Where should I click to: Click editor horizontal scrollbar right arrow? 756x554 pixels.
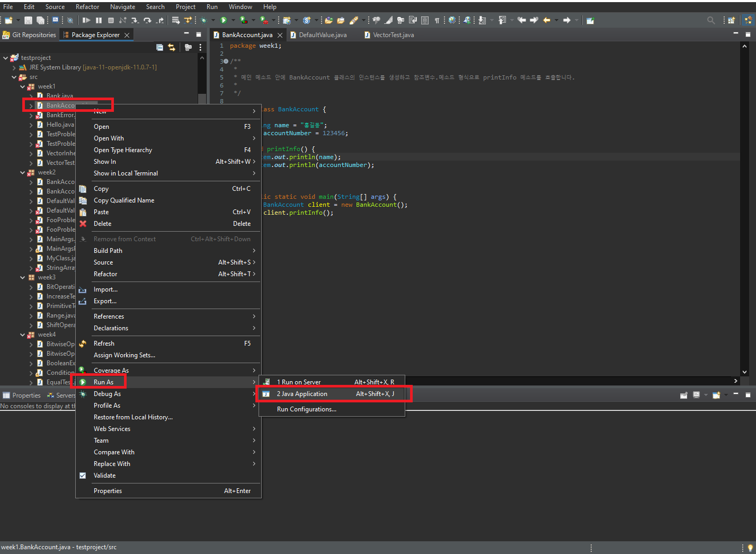coord(735,381)
